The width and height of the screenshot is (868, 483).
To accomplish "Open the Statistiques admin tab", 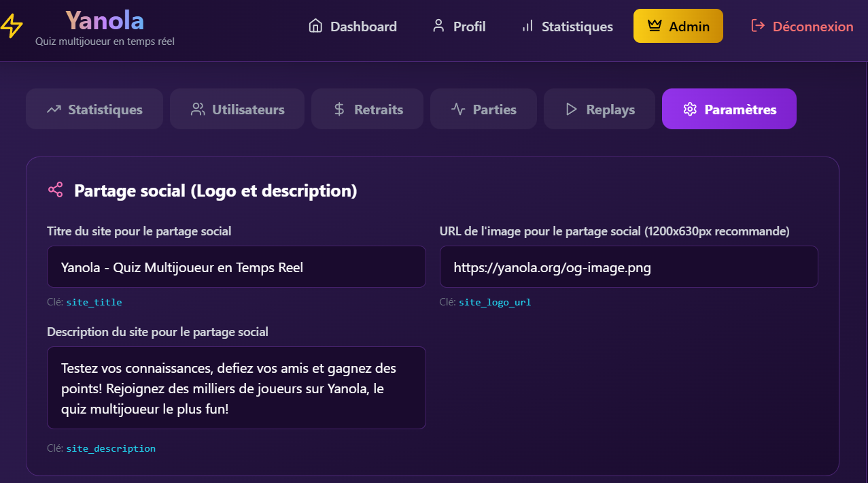I will [94, 110].
